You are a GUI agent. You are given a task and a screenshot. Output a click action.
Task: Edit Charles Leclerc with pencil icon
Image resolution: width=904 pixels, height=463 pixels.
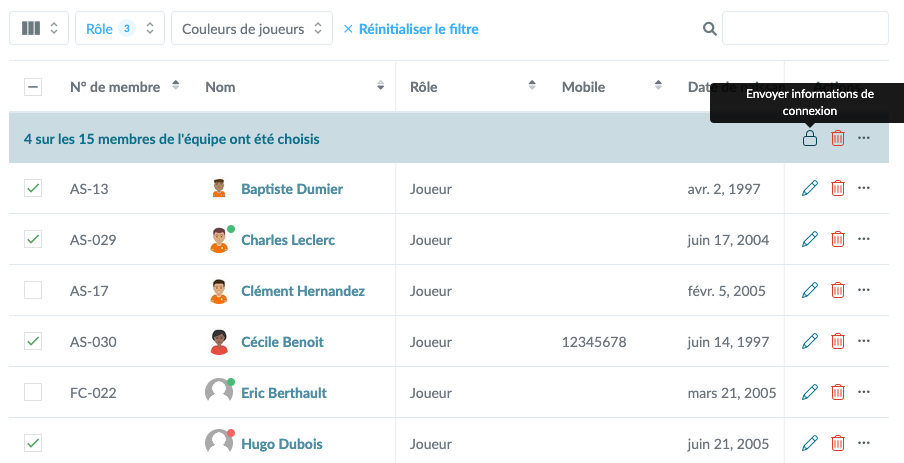tap(809, 239)
